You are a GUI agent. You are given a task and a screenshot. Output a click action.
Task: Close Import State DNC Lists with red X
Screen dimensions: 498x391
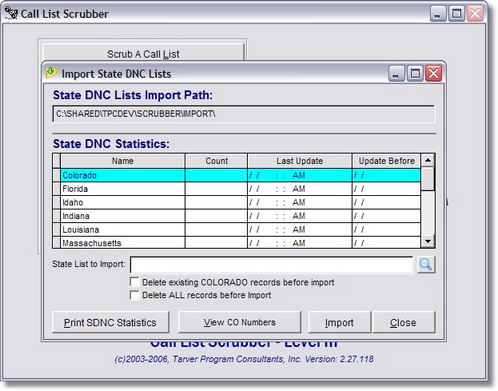434,73
